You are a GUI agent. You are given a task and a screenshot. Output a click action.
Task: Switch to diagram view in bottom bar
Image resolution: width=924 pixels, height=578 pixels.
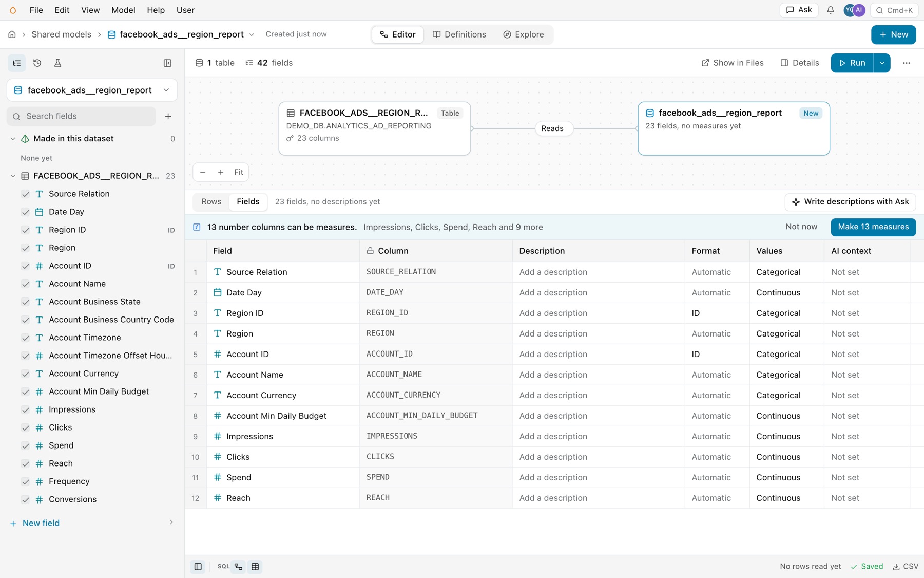(x=239, y=566)
